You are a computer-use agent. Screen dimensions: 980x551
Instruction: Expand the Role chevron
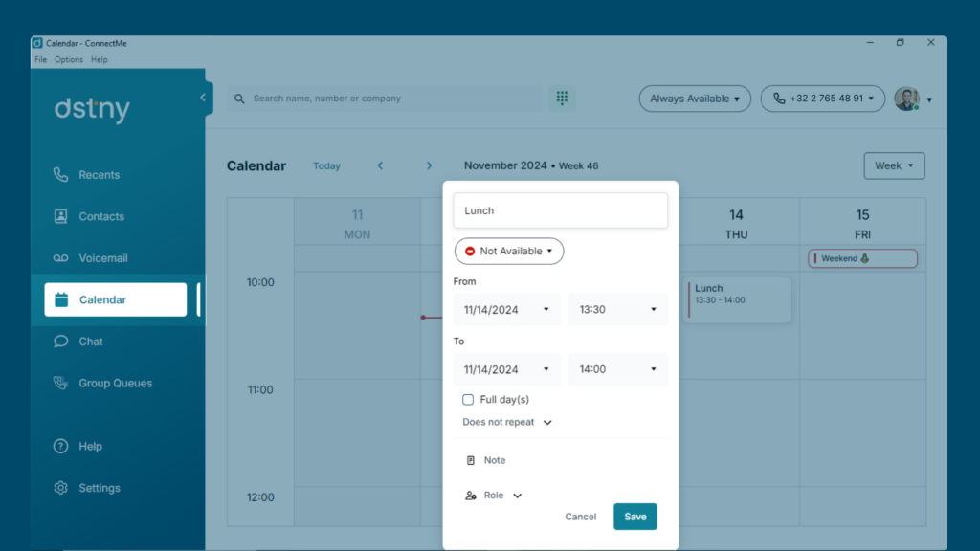[518, 496]
